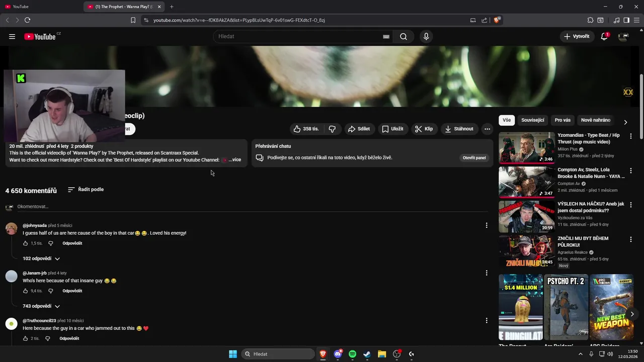Image resolution: width=644 pixels, height=362 pixels.
Task: Open the YouTube hamburger guide menu
Action: pyautogui.click(x=12, y=36)
